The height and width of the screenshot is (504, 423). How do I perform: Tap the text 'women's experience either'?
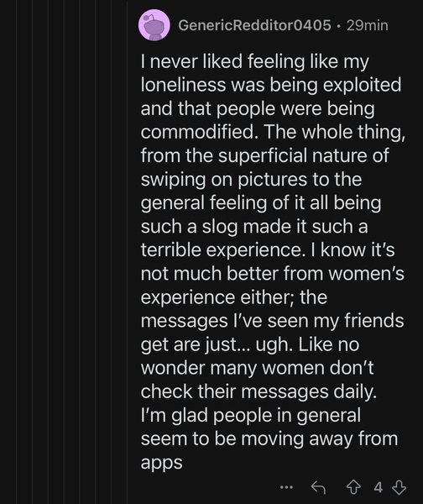pyautogui.click(x=273, y=286)
